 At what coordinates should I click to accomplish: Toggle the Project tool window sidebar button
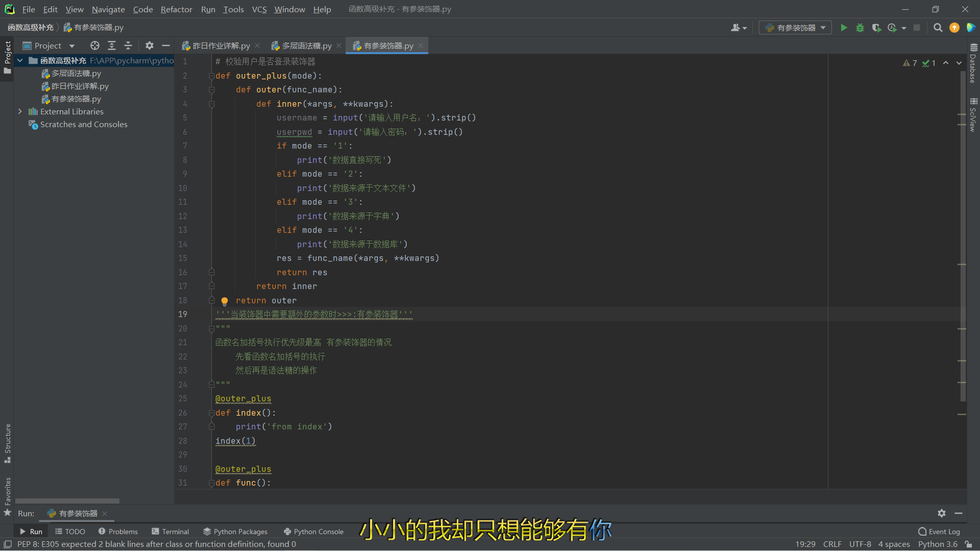tap(7, 56)
